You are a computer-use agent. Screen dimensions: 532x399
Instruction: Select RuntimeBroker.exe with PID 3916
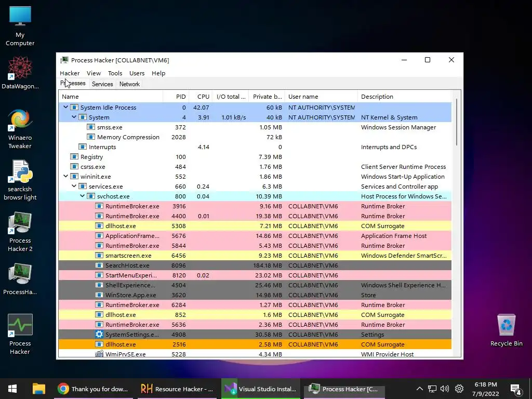(x=255, y=206)
